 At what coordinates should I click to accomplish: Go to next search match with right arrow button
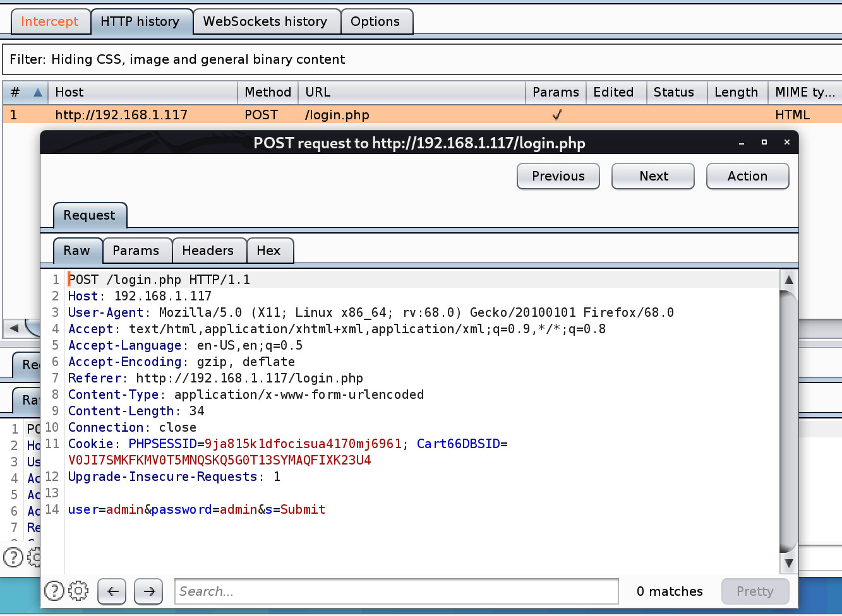[149, 591]
